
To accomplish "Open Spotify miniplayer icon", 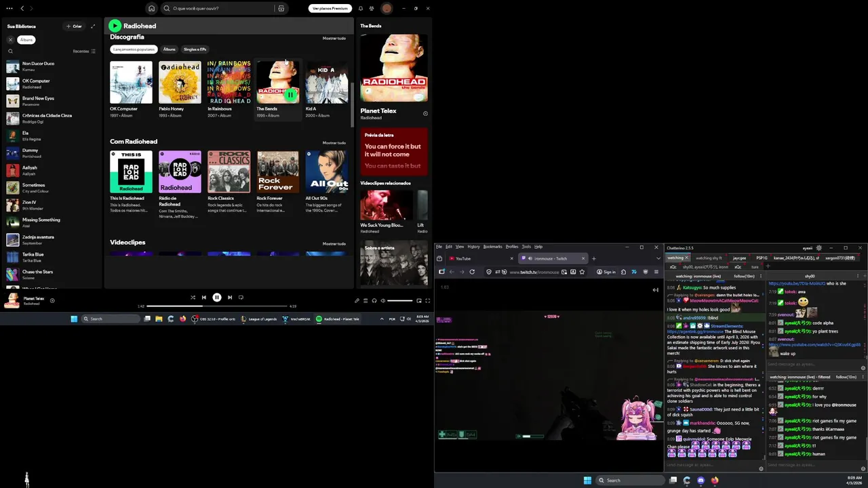I will (419, 300).
